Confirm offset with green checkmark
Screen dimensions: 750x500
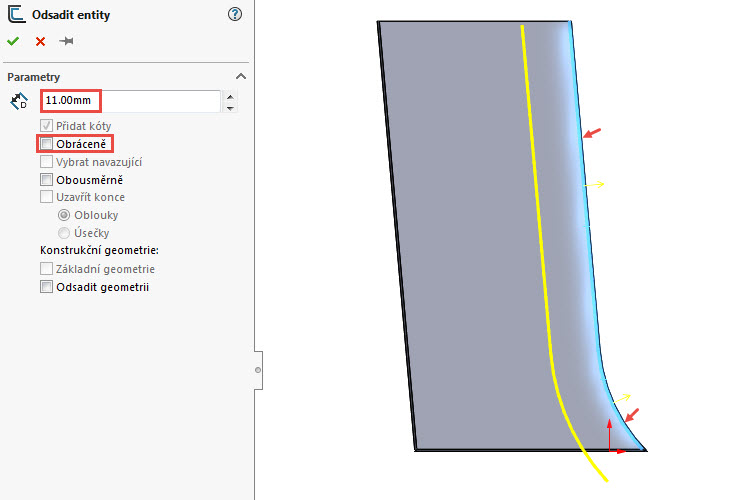click(x=13, y=42)
